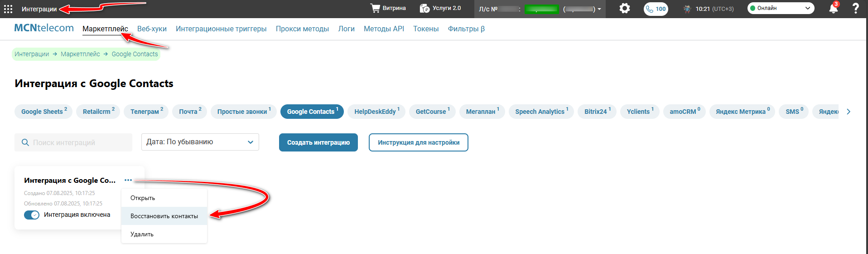Select SMS integration chip
Image resolution: width=868 pixels, height=254 pixels.
(794, 112)
